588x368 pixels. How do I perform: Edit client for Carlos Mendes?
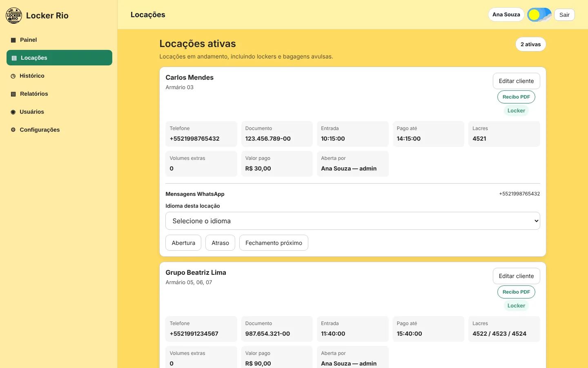click(516, 81)
